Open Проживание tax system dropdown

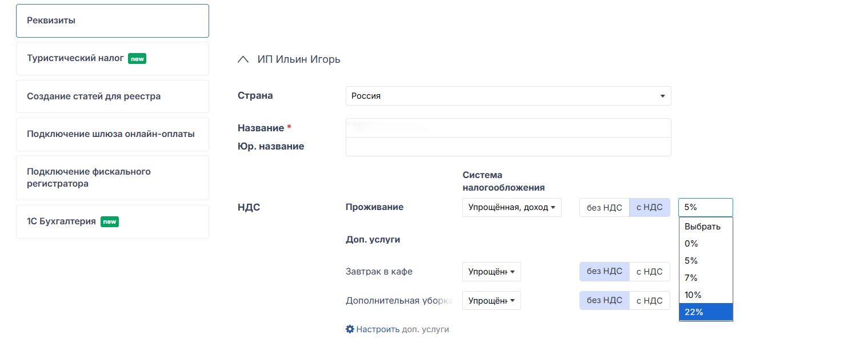(511, 207)
